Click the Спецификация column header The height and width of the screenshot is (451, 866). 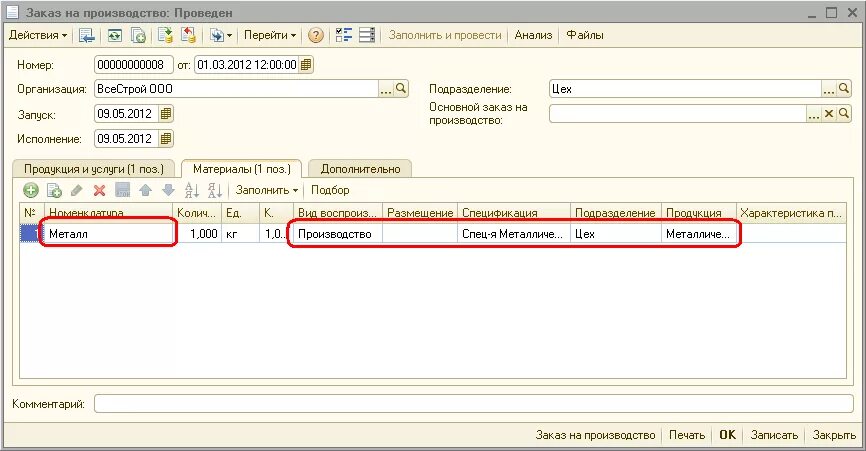(514, 213)
